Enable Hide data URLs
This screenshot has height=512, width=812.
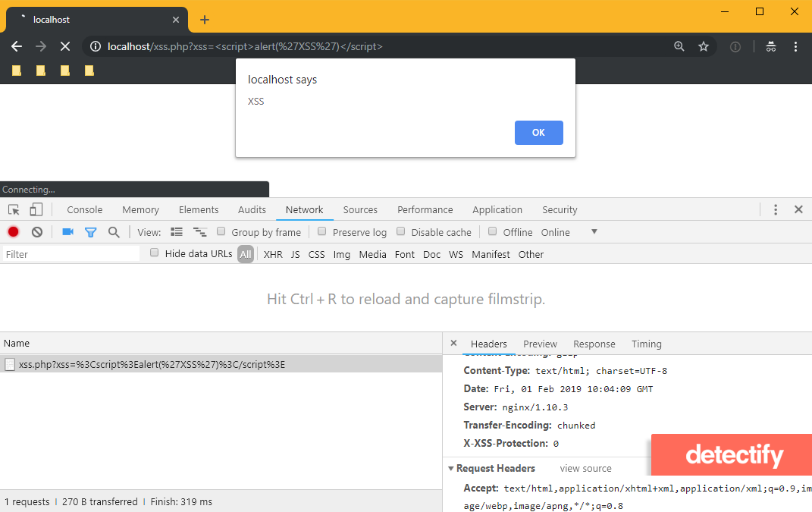click(154, 253)
